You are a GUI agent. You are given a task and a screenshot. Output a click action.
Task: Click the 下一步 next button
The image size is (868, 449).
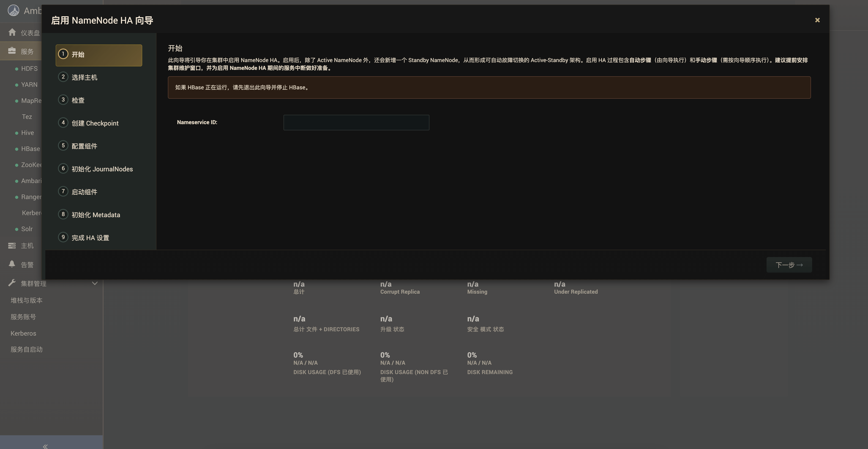click(789, 265)
